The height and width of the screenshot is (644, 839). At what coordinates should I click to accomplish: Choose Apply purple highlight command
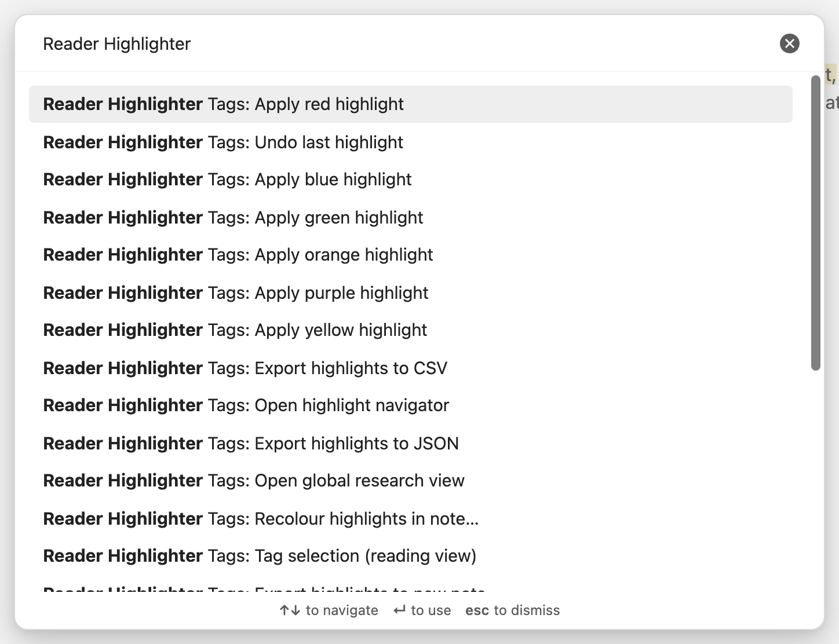pyautogui.click(x=411, y=292)
